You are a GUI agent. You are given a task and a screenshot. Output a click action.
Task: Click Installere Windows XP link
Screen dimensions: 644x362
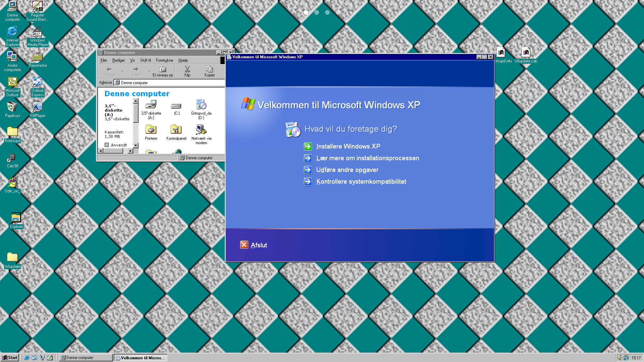(348, 146)
